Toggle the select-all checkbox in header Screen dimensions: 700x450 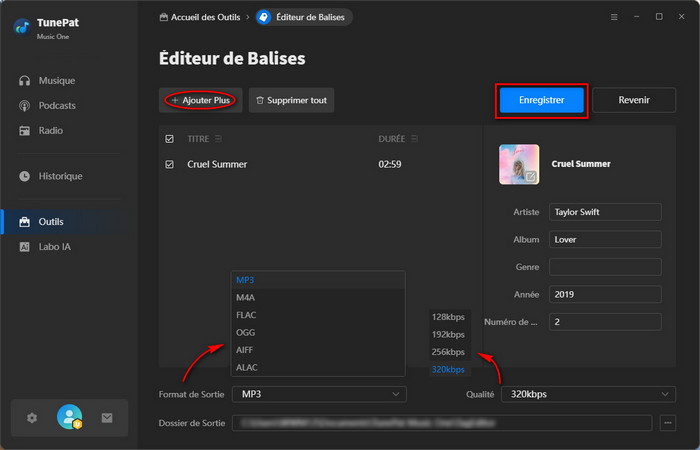(x=170, y=139)
